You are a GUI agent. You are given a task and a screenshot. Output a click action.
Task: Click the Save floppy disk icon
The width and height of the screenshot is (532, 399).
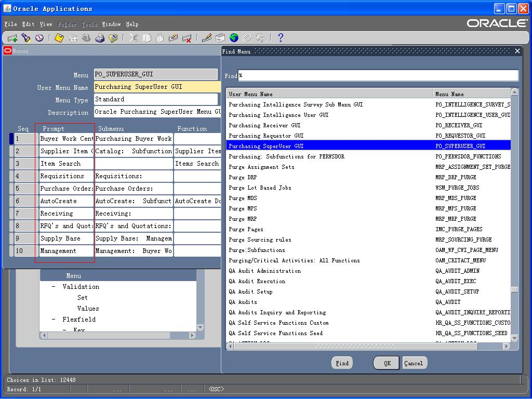[x=59, y=38]
